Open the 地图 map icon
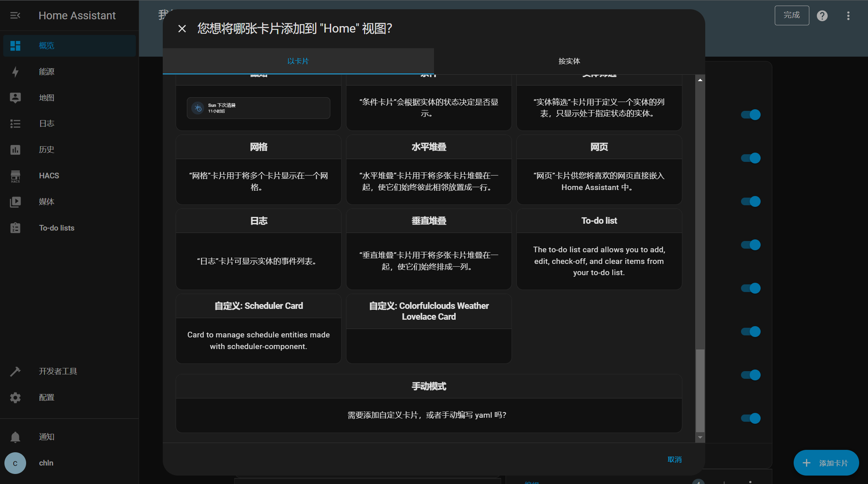868x484 pixels. pyautogui.click(x=15, y=98)
